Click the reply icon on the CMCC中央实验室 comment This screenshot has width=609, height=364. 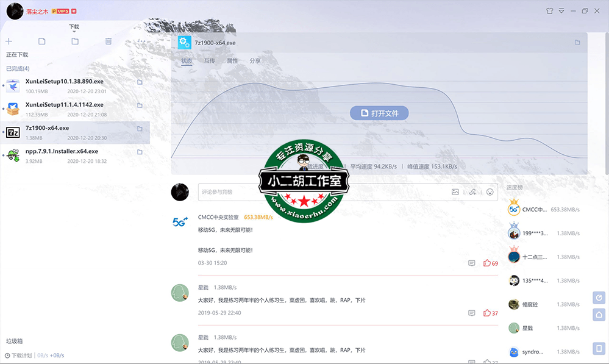point(471,263)
